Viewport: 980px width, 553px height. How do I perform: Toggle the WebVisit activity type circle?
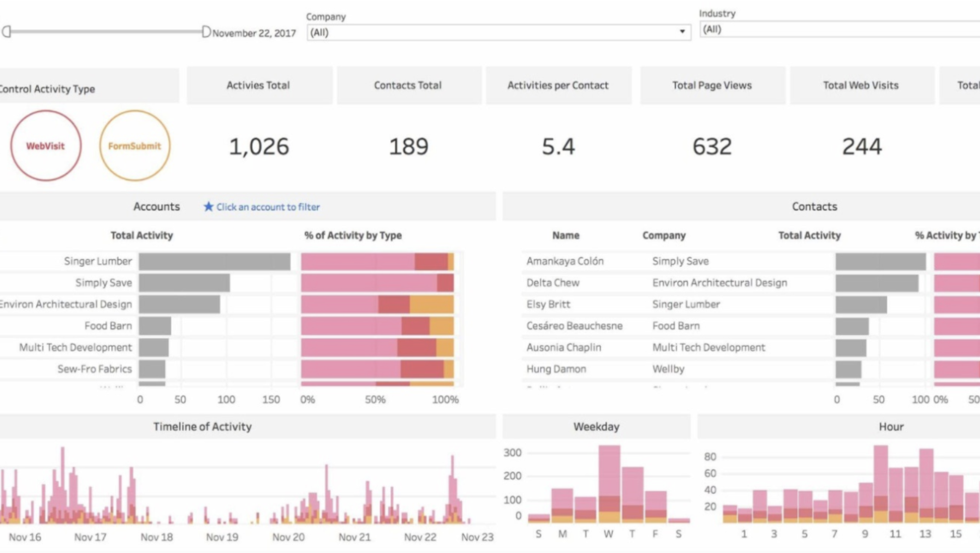46,146
